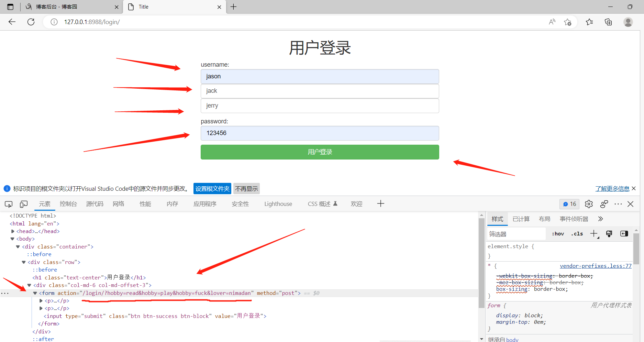
Task: Collapse the body element node
Action: 12,239
